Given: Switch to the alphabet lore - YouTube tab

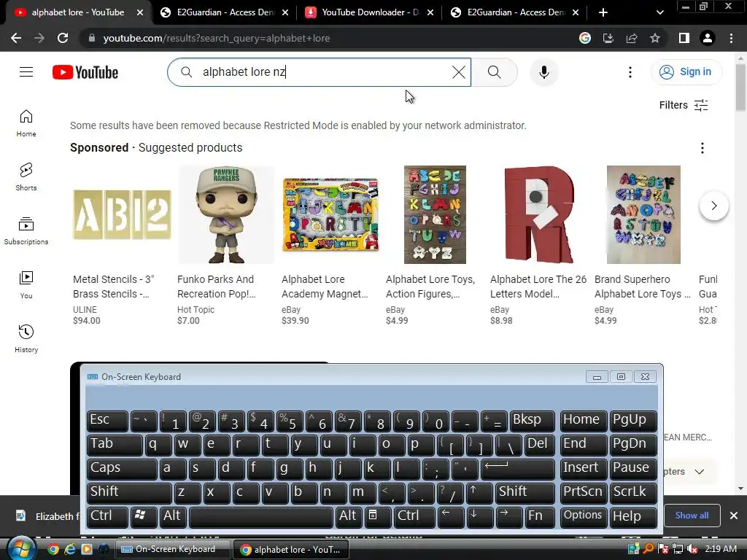Looking at the screenshot, I should tap(79, 12).
